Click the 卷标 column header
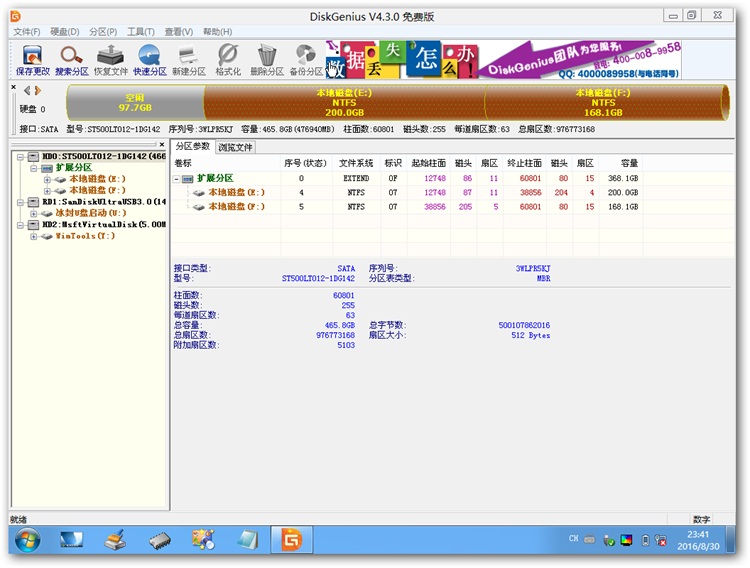The image size is (750, 568). 226,163
